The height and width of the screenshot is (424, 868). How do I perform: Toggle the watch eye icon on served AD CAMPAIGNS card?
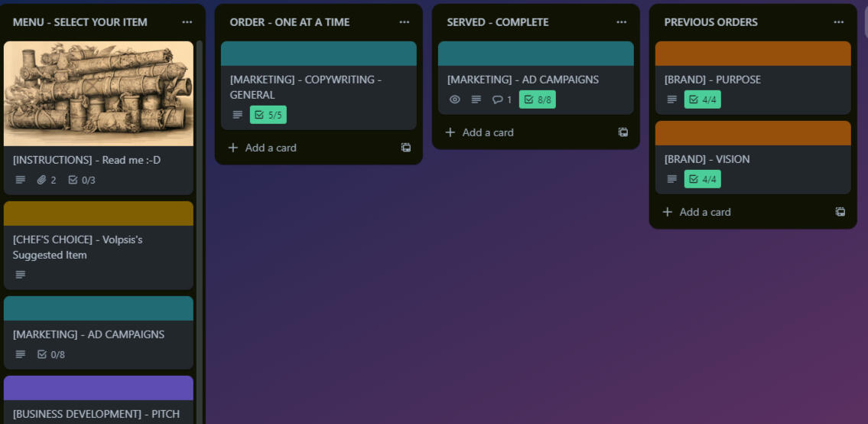click(454, 99)
